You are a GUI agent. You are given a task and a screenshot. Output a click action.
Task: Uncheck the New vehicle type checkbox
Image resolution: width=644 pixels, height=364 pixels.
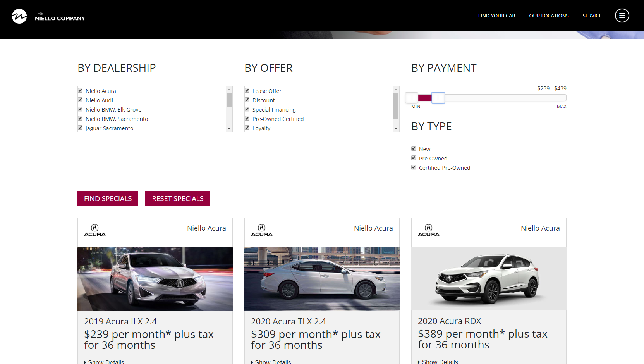(414, 148)
